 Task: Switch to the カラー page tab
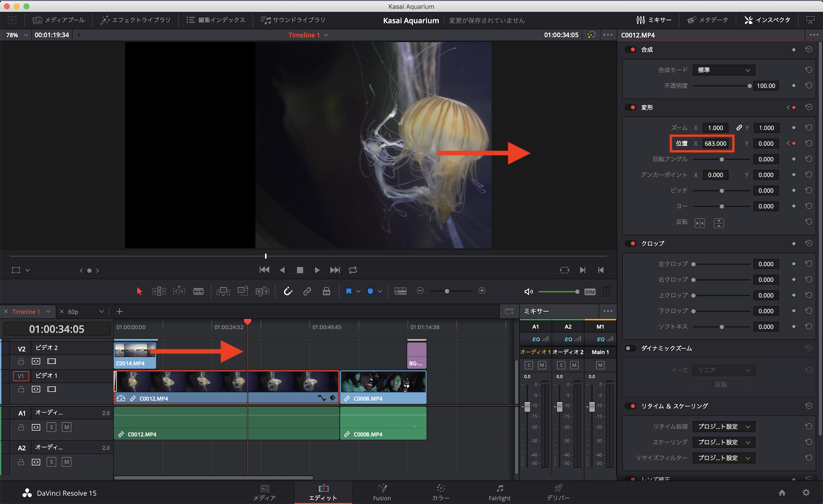click(440, 492)
